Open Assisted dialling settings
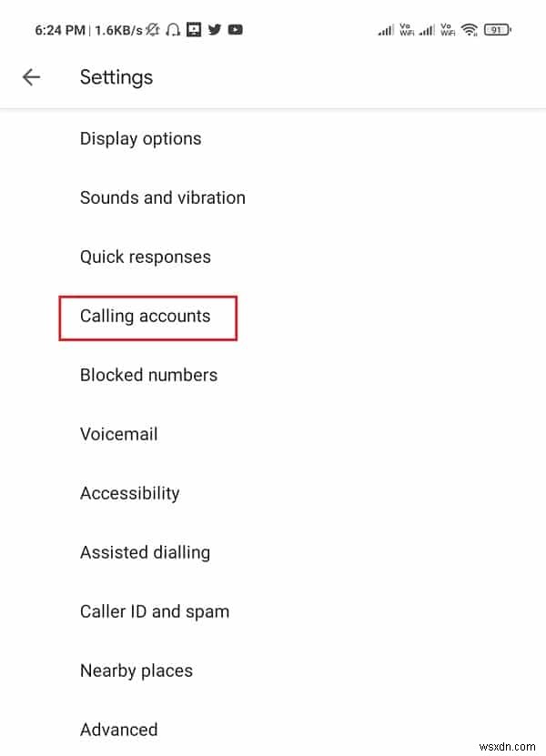Screen dimensions: 546x756 click(145, 552)
